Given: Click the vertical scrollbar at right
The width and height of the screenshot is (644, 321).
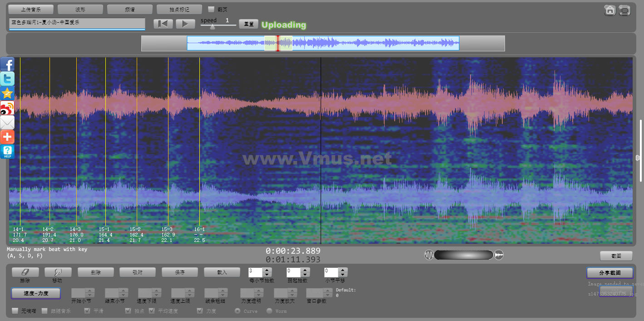Looking at the screenshot, I should tap(641, 150).
